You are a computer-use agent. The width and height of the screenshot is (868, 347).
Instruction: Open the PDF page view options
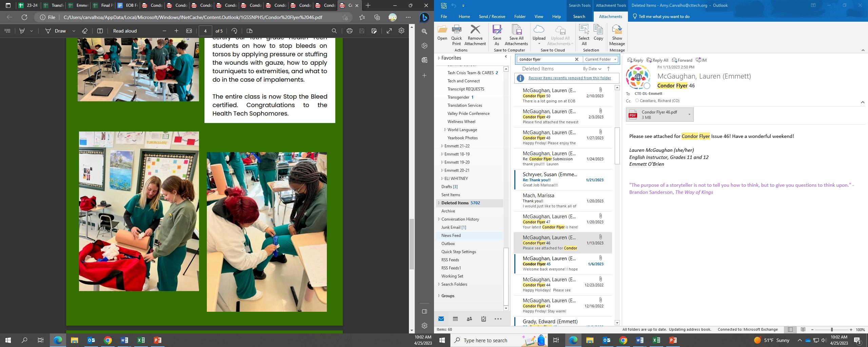click(250, 31)
